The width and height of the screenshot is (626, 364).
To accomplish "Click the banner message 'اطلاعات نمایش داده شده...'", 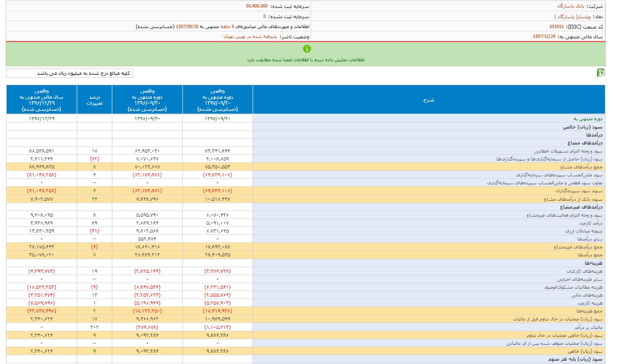I will pyautogui.click(x=306, y=60).
